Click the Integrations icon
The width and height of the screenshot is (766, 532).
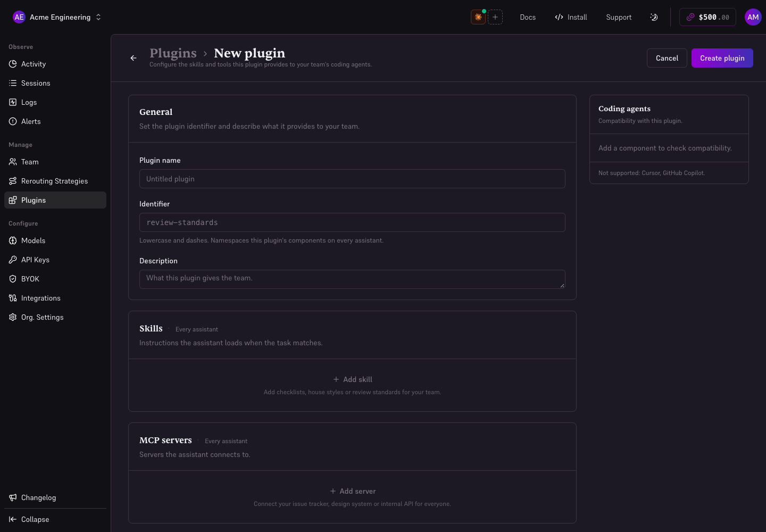pos(13,298)
